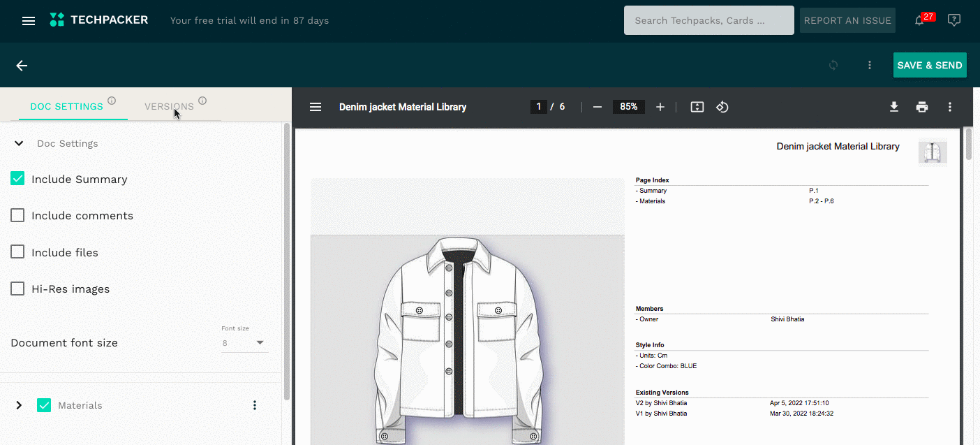Print the PDF document
980x445 pixels.
(922, 107)
